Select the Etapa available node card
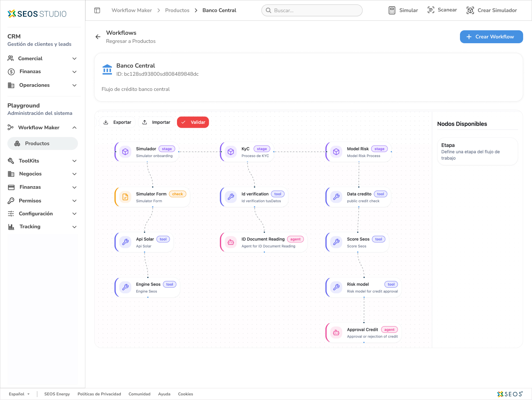 477,151
